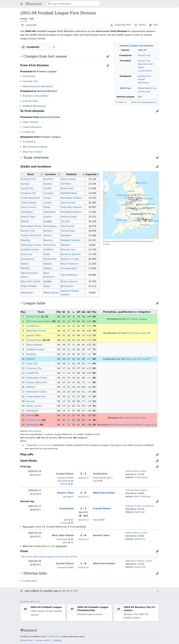Open the 2005–06 Football League Championship related card
The height and width of the screenshot is (644, 179).
pyautogui.click(x=89, y=613)
